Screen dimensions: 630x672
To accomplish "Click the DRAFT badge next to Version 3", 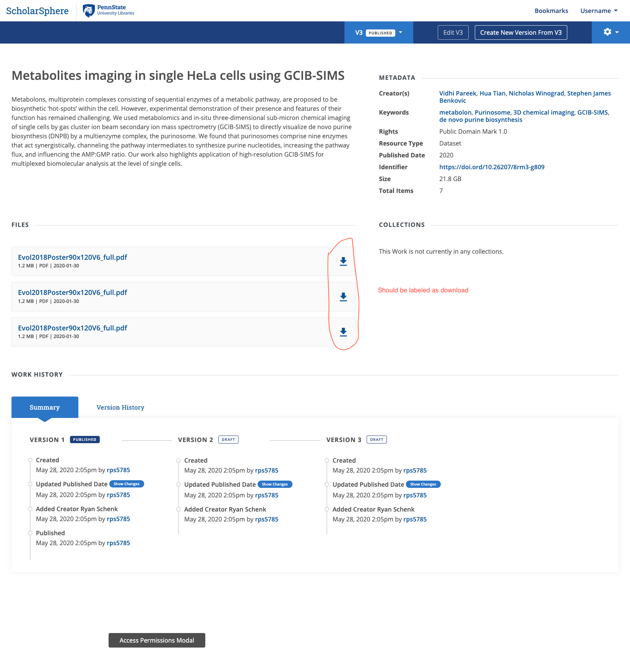I will coord(377,439).
